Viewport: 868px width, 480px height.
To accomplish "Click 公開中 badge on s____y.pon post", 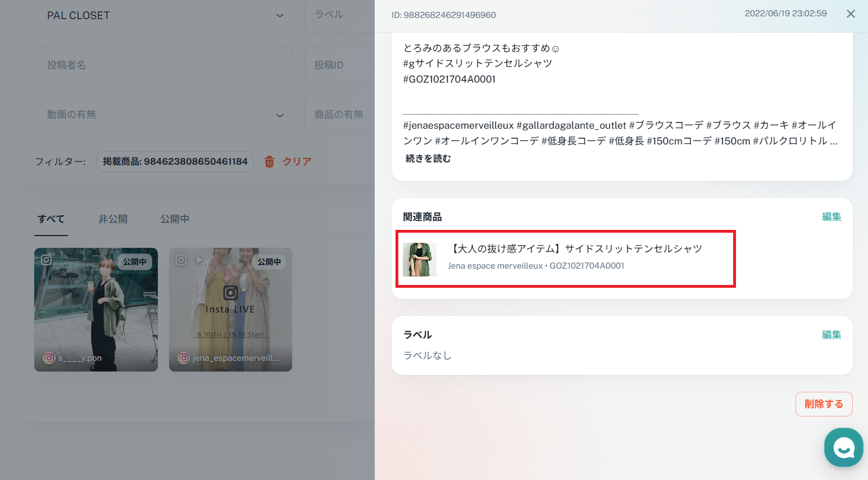I will (135, 262).
